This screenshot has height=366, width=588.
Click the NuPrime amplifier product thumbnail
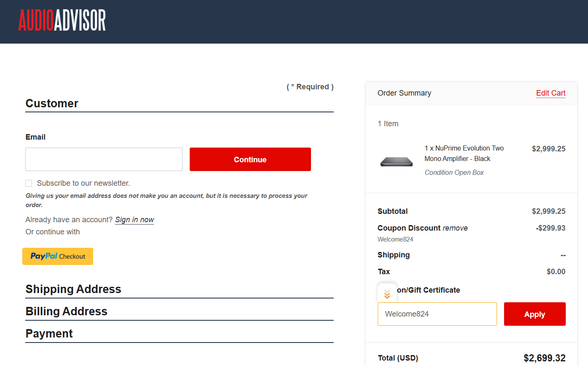396,161
